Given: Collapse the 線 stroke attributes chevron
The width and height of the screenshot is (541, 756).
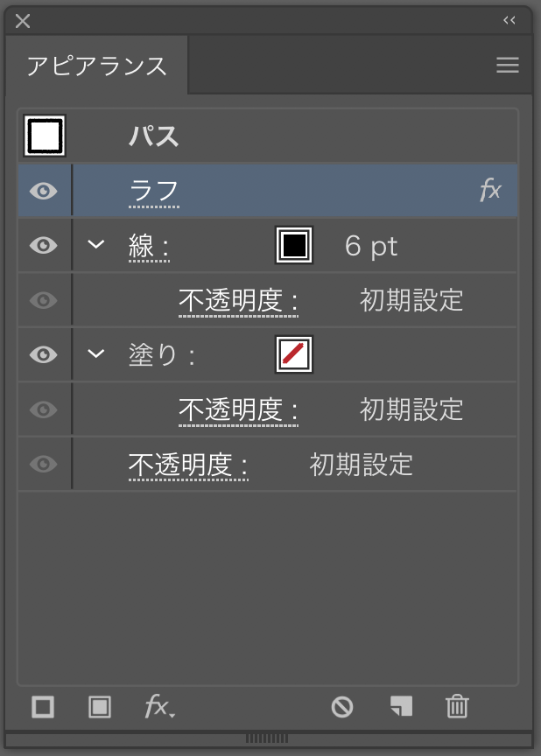Looking at the screenshot, I should [96, 244].
